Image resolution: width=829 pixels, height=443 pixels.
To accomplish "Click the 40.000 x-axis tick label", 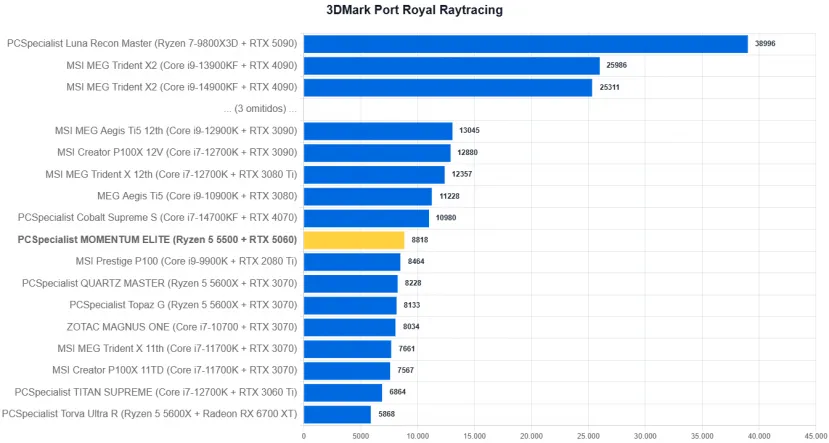I will pyautogui.click(x=759, y=436).
